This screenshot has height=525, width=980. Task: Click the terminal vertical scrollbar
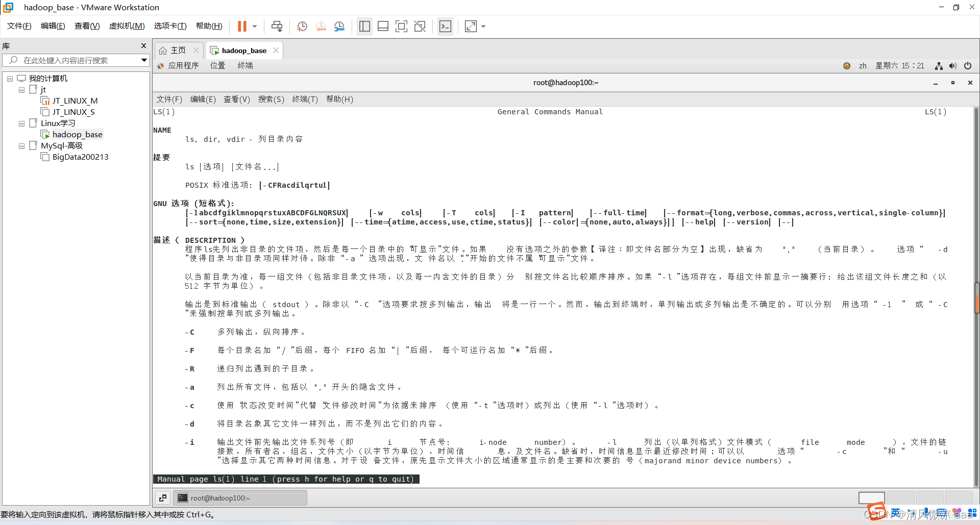pyautogui.click(x=976, y=296)
